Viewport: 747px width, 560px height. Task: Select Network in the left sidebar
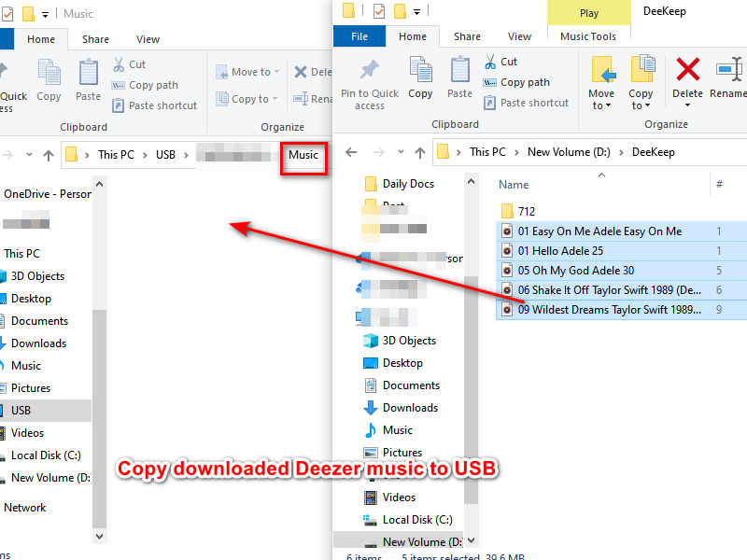coord(25,507)
